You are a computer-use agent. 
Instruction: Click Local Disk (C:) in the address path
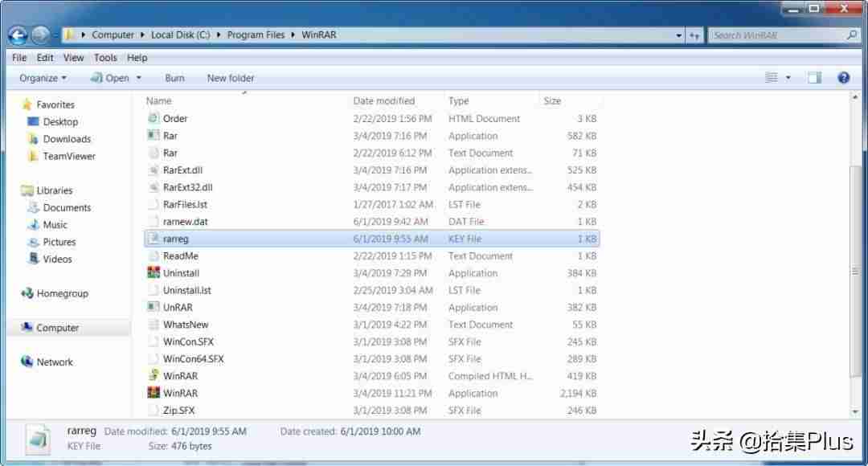click(x=181, y=35)
